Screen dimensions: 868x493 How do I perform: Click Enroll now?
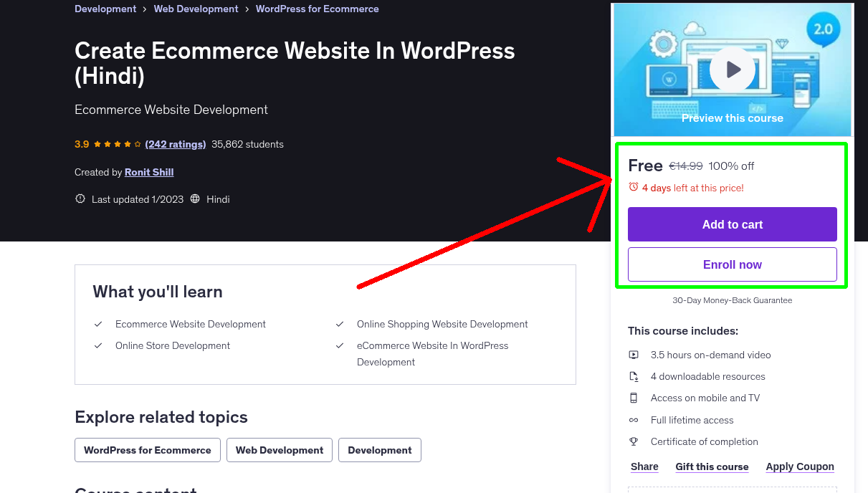pos(732,264)
